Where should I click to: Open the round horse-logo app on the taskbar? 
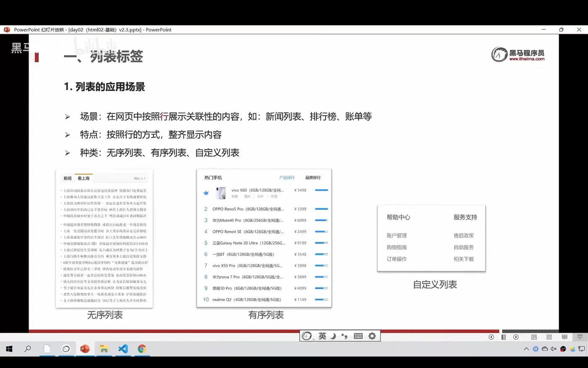pos(66,349)
